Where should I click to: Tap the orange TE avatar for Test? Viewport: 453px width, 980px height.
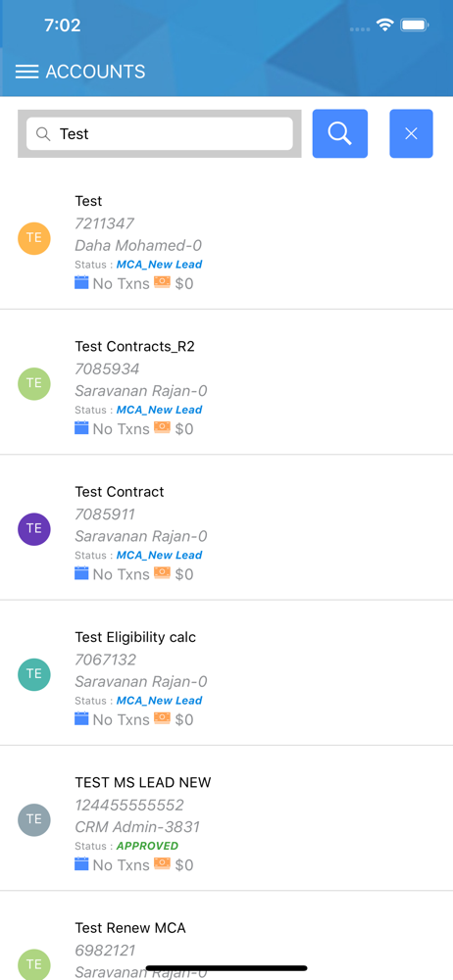pos(33,238)
